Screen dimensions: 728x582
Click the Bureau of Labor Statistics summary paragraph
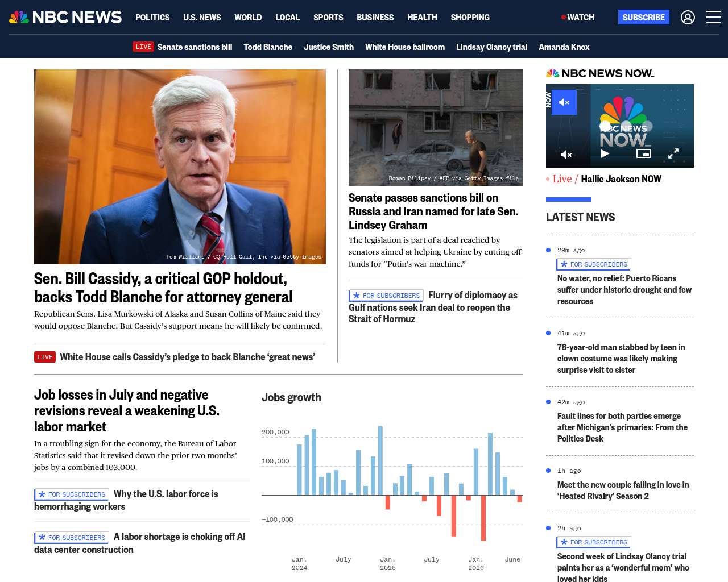coord(135,455)
